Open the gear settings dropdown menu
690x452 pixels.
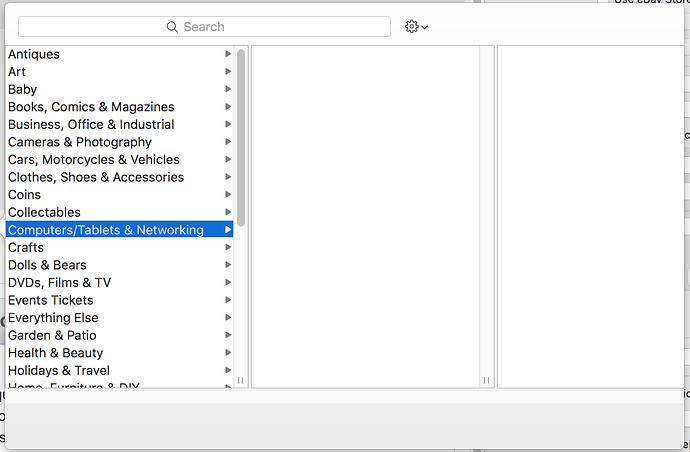coord(416,27)
